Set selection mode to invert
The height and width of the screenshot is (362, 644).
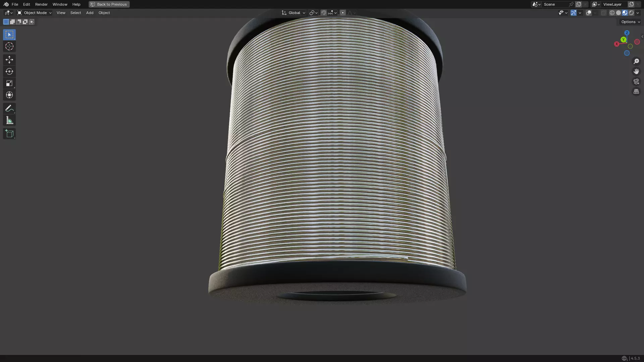(x=25, y=22)
